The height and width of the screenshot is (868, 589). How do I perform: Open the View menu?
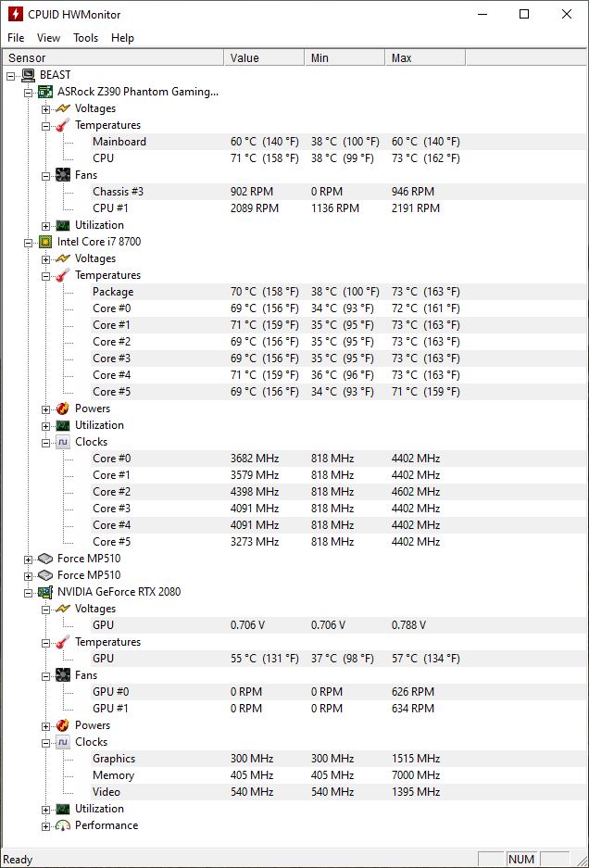48,38
